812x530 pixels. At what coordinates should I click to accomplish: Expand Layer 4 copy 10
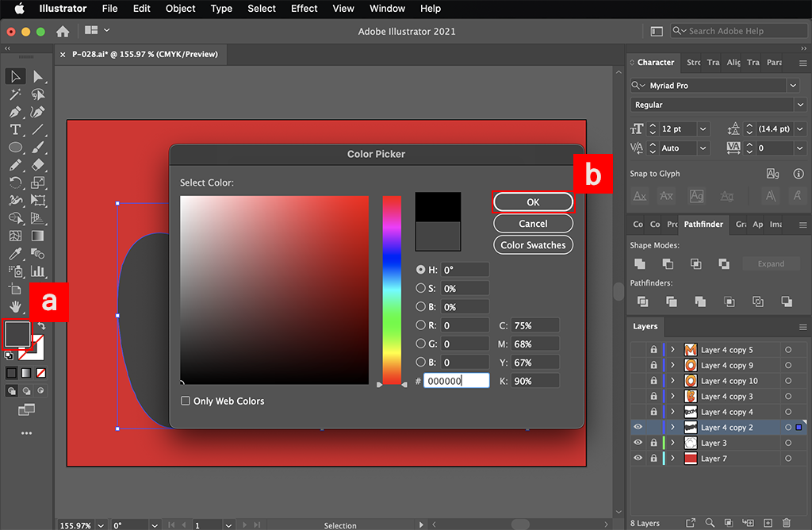click(x=672, y=381)
